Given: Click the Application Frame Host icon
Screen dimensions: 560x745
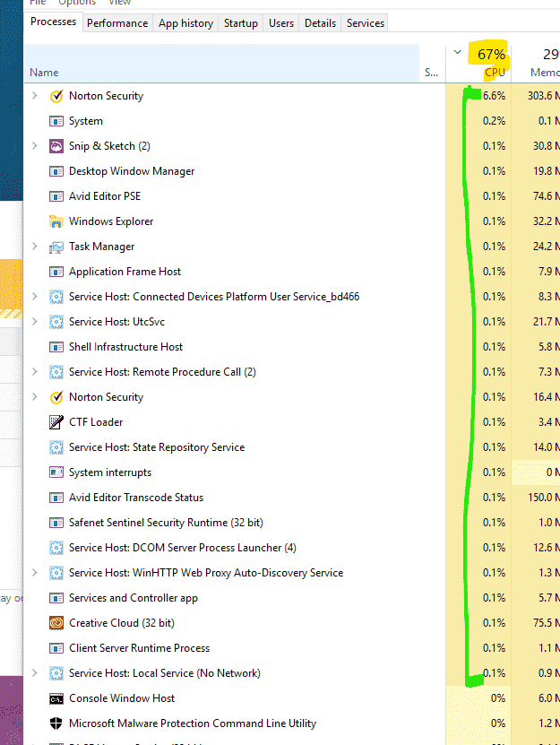Looking at the screenshot, I should (56, 272).
